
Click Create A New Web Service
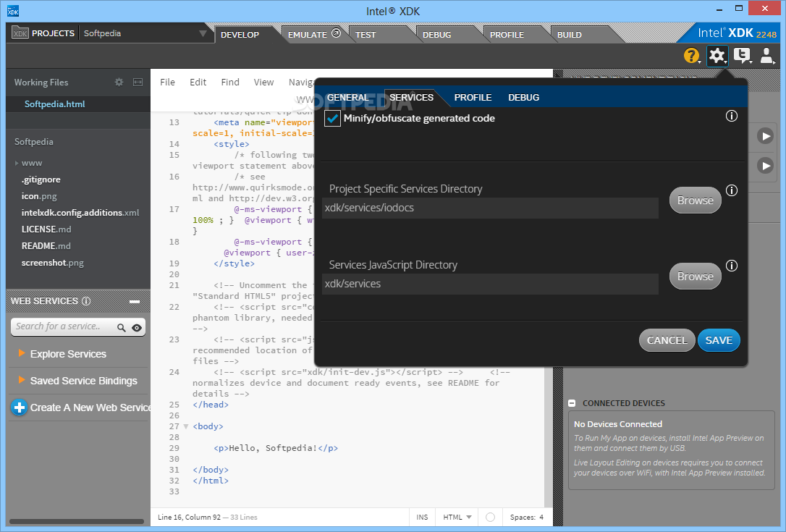(x=90, y=408)
